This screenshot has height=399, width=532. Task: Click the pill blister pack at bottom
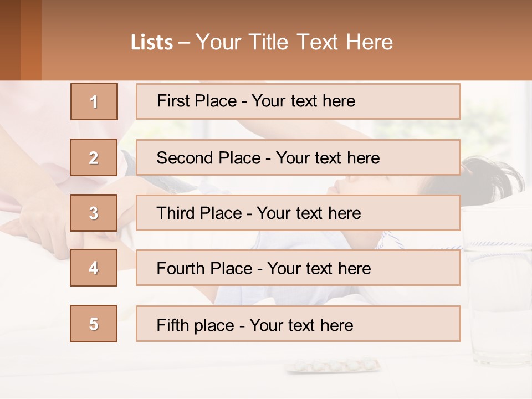[x=334, y=366]
